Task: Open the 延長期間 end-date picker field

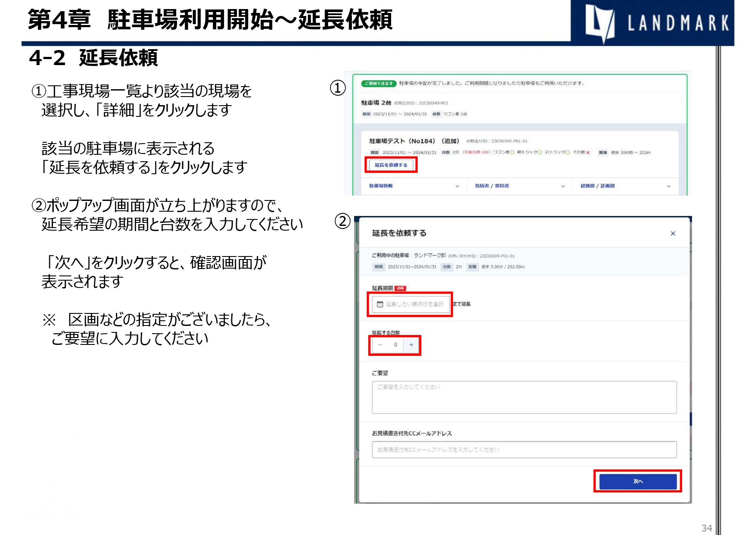Action: (411, 304)
